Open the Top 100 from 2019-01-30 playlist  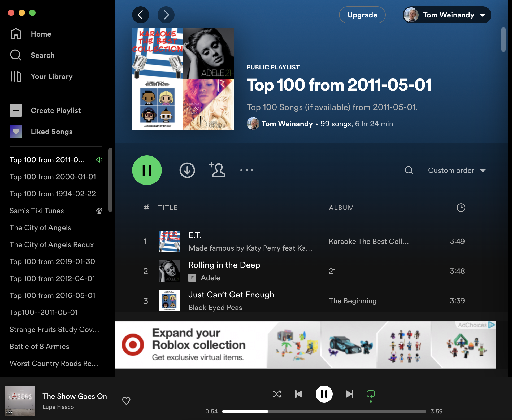point(52,261)
